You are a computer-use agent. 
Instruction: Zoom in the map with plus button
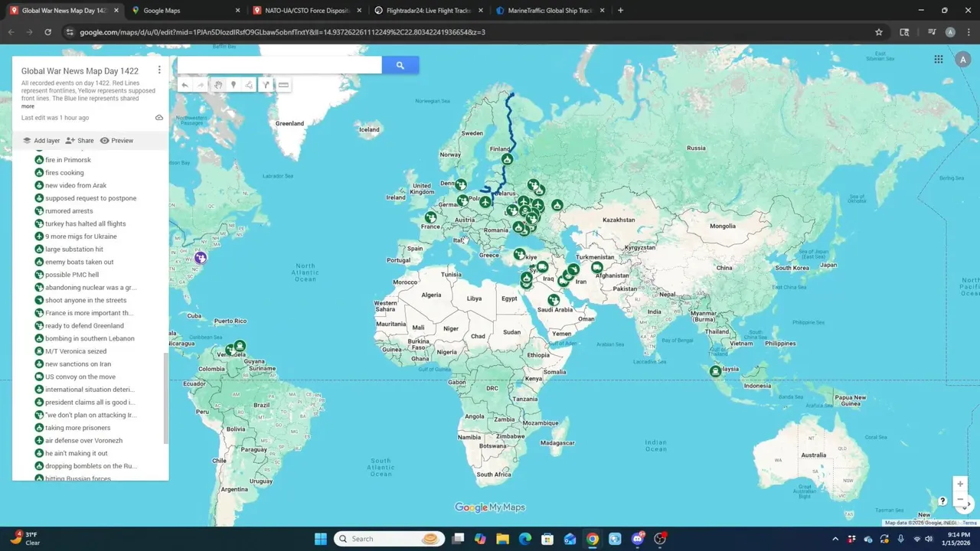[960, 484]
